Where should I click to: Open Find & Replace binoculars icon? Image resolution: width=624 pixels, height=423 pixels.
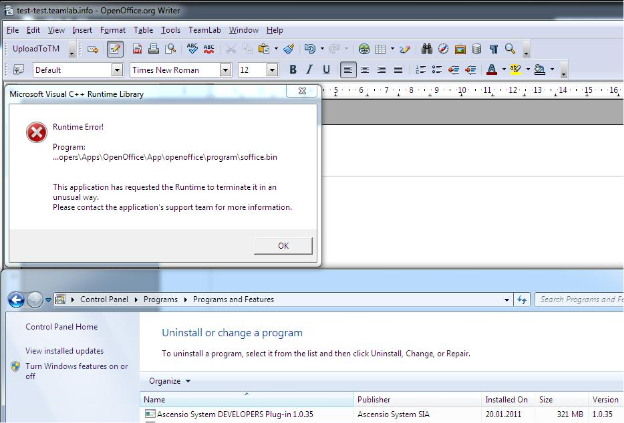click(x=427, y=49)
